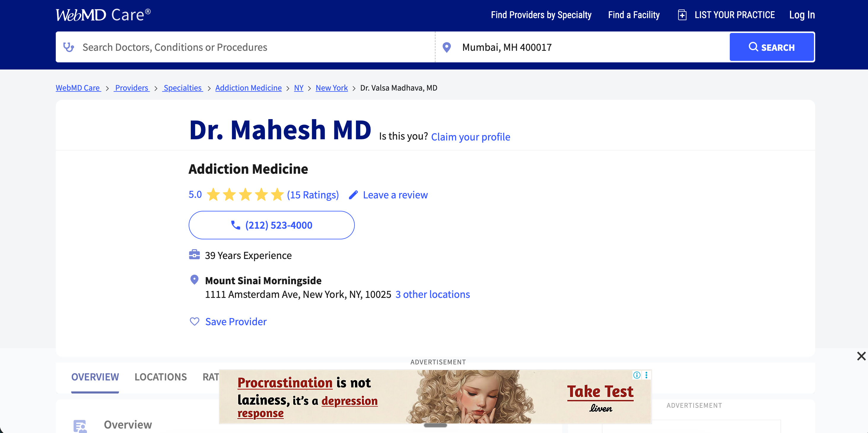The image size is (868, 433).
Task: Click the Addiction Medicine specialty heading
Action: pyautogui.click(x=248, y=169)
